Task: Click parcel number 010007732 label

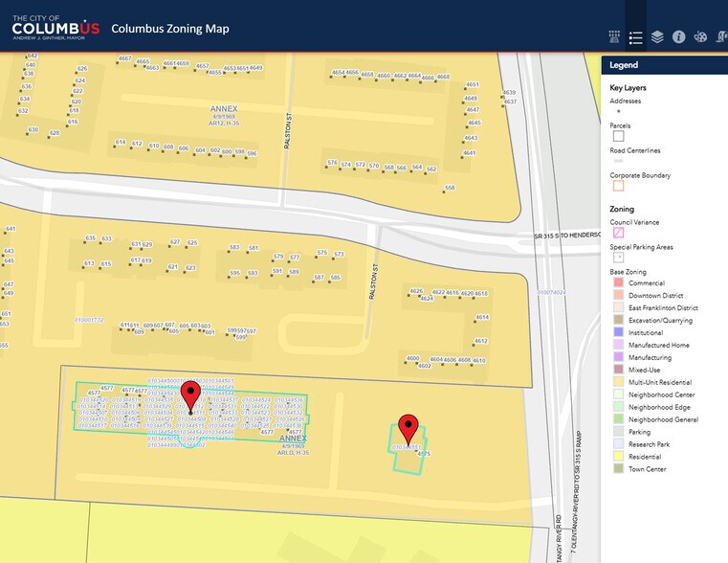Action: (89, 320)
